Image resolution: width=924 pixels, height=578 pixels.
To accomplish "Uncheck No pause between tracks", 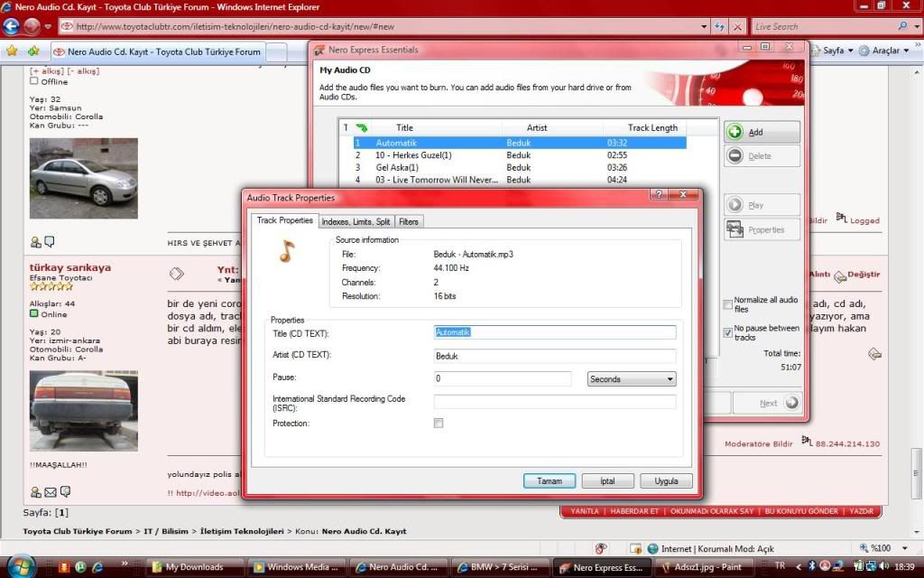I will 728,332.
